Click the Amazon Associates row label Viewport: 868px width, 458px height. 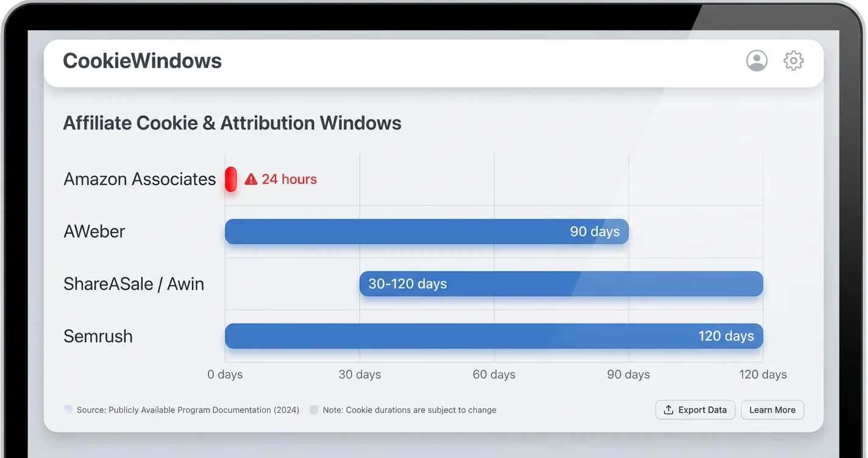pyautogui.click(x=140, y=179)
